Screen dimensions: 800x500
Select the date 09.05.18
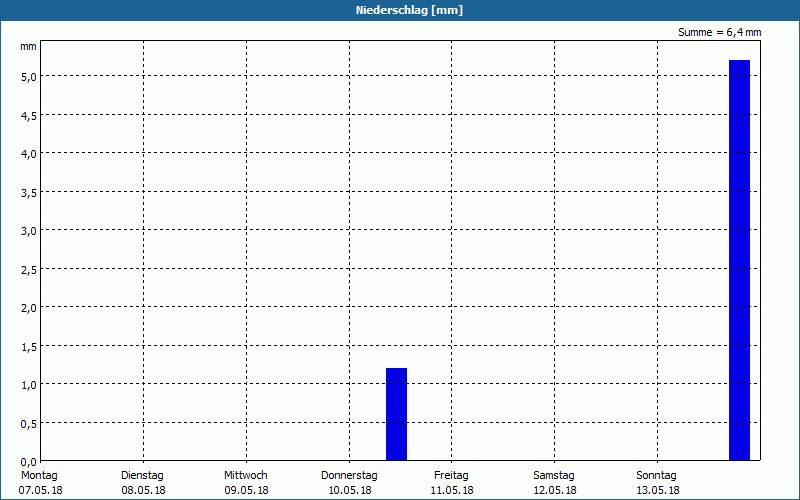click(x=246, y=491)
